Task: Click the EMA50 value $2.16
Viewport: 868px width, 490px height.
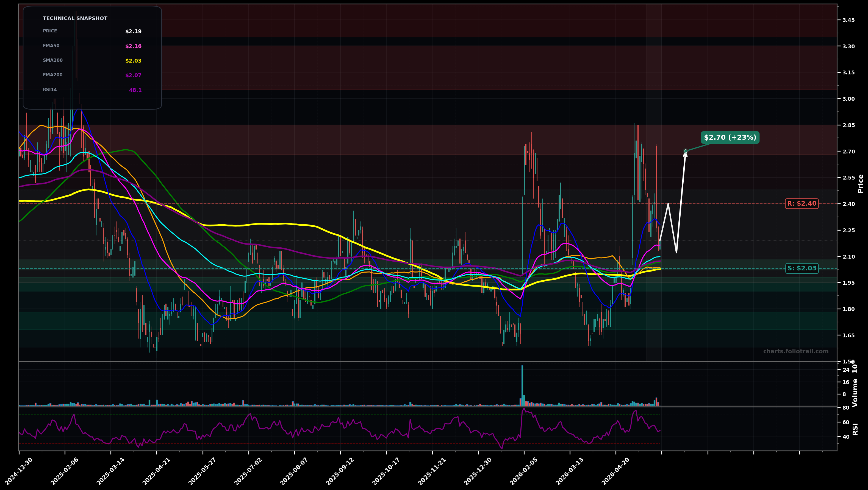Action: click(134, 46)
